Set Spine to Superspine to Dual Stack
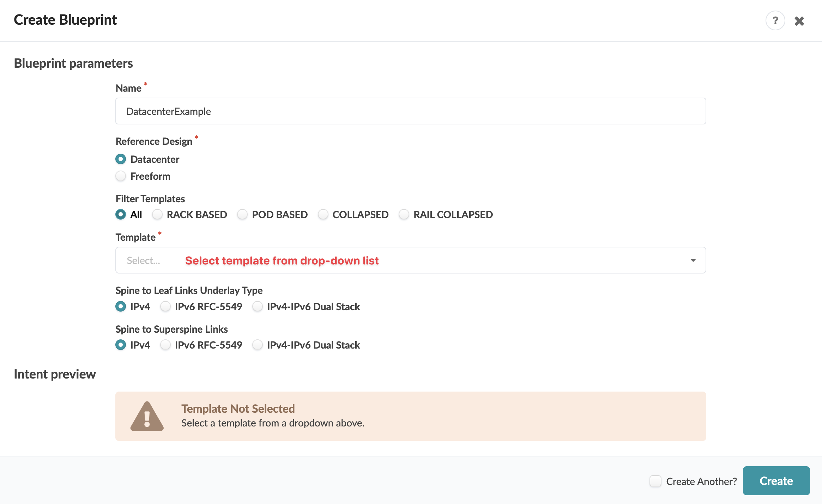 pos(258,345)
